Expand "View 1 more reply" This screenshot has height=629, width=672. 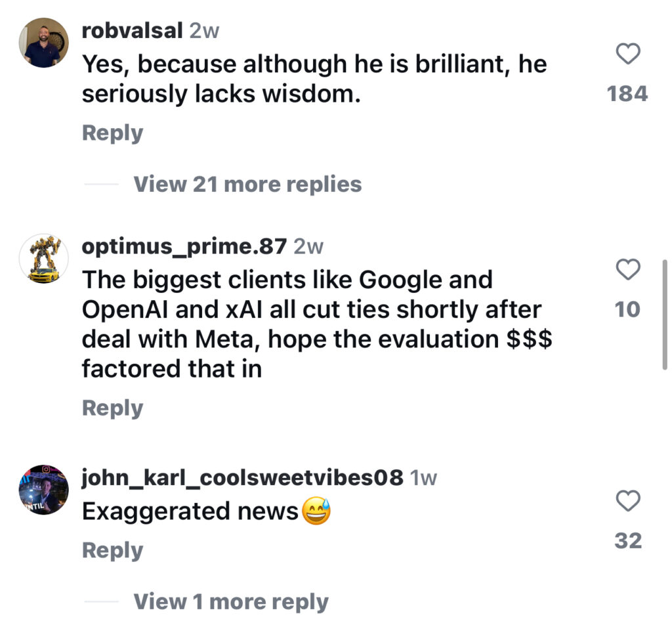click(230, 601)
